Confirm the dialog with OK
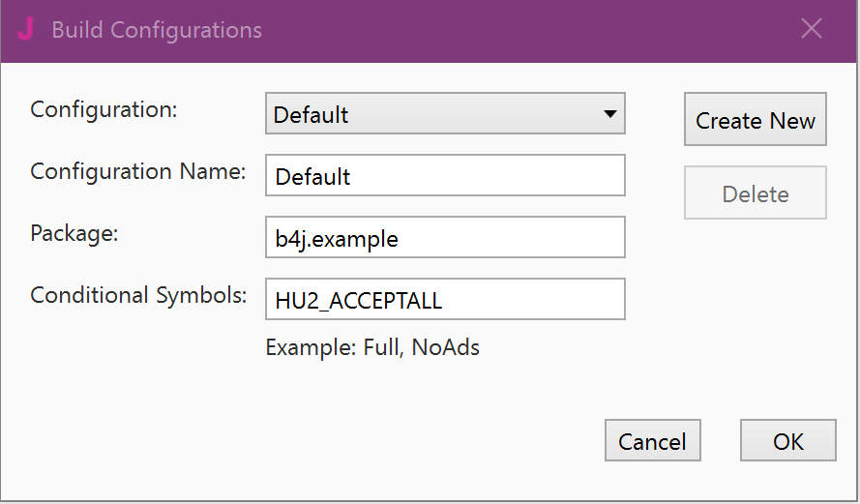 (x=787, y=441)
